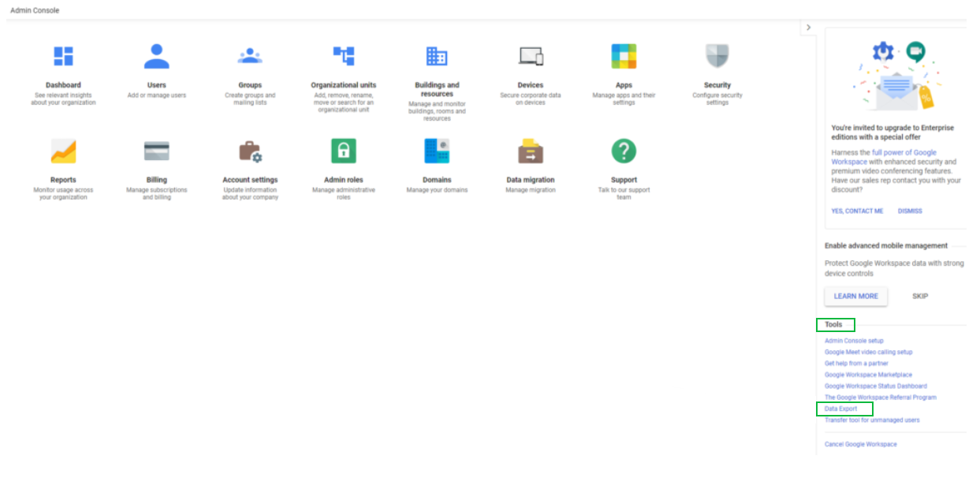
Task: Click the Apps label text
Action: click(624, 85)
